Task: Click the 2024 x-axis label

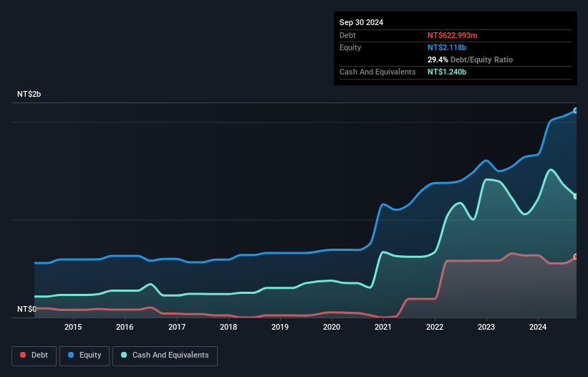Action: click(x=538, y=327)
